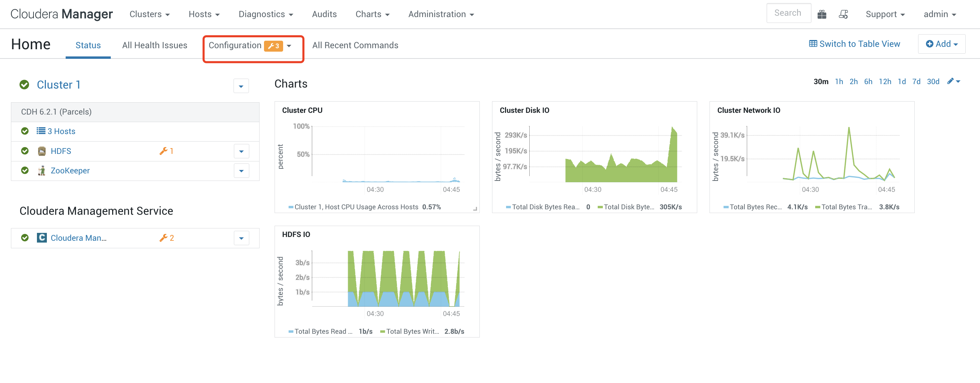Go to Audits page

tap(324, 14)
